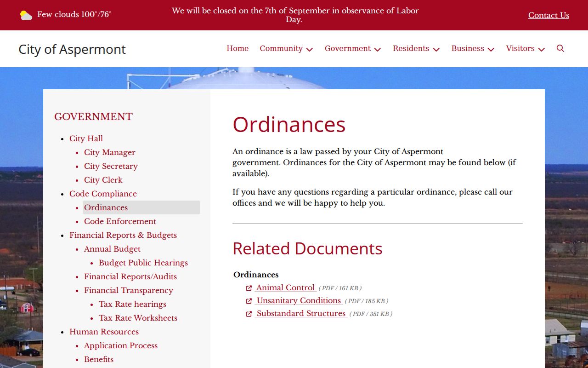The height and width of the screenshot is (368, 588).
Task: Select highlighted Ordinances sidebar item
Action: click(x=141, y=207)
